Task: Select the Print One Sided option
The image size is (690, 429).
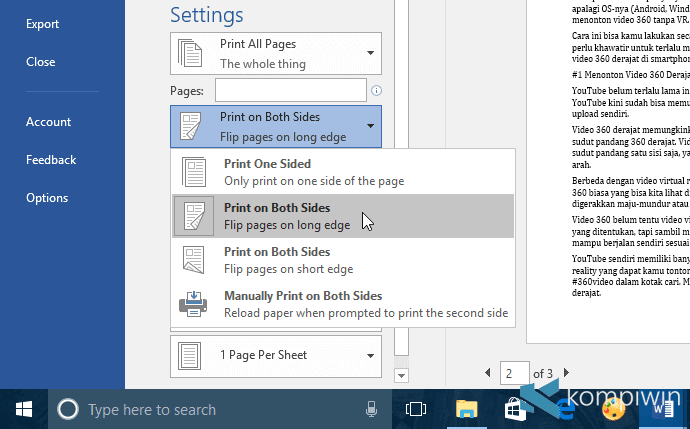Action: click(x=343, y=172)
